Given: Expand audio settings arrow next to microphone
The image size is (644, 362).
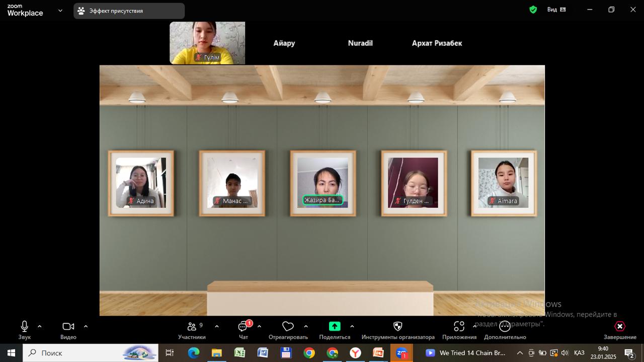Looking at the screenshot, I should [x=40, y=326].
